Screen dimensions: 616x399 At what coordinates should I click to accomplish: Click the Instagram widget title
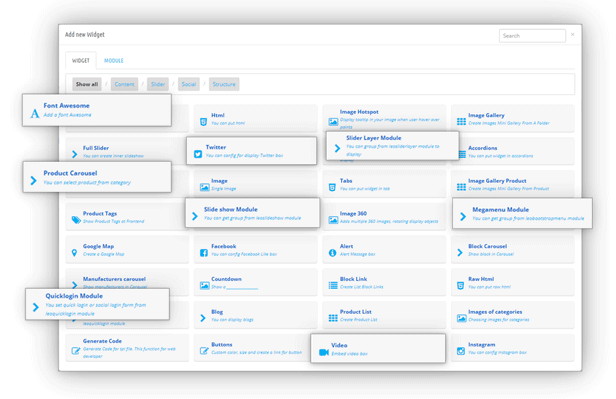[x=482, y=344]
